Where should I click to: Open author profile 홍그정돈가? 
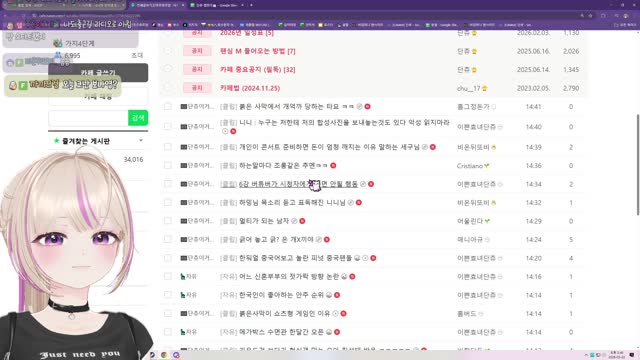[x=473, y=107]
